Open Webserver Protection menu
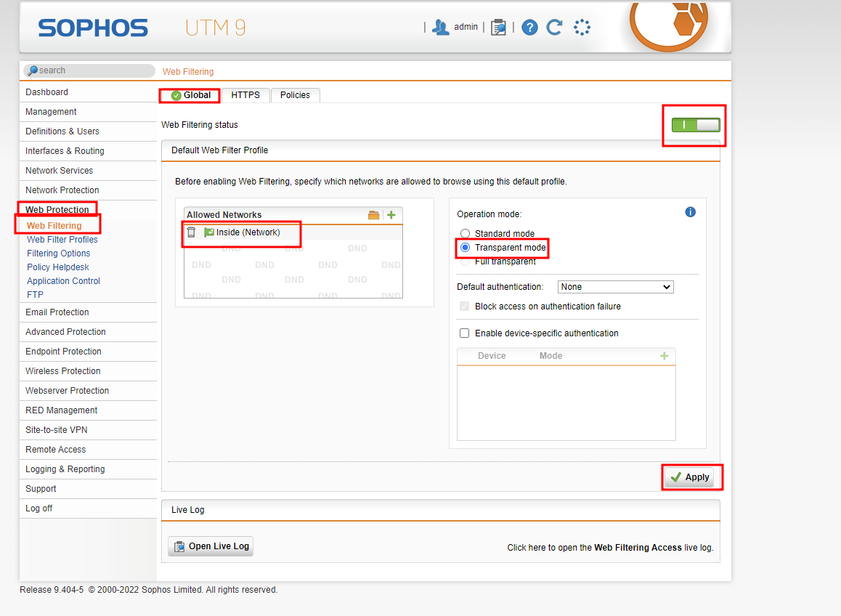 coord(88,391)
